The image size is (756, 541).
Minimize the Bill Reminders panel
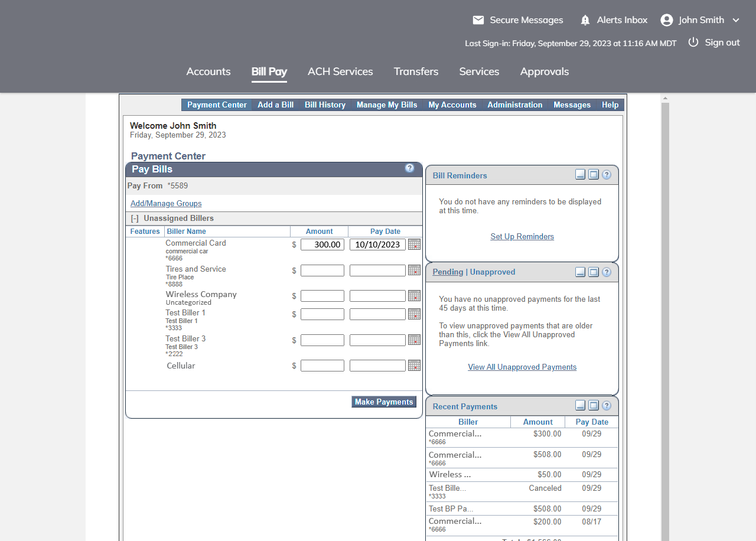[580, 175]
